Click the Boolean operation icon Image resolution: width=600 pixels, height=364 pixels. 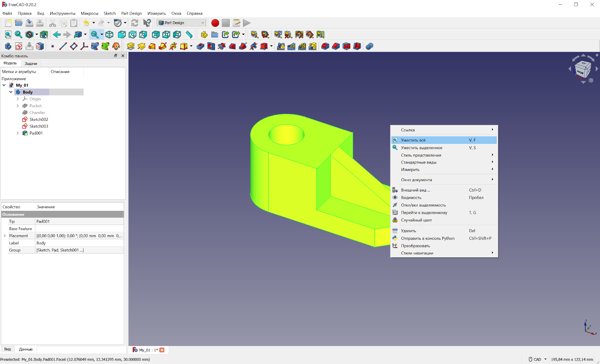tap(369, 46)
